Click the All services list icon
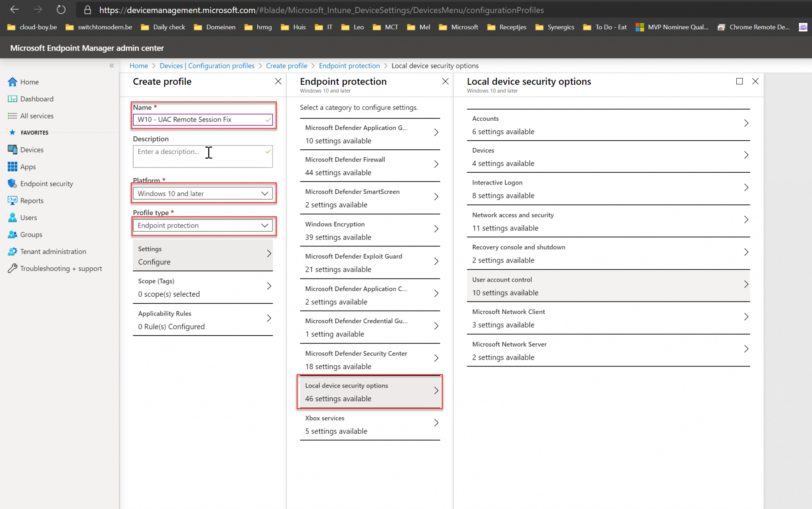This screenshot has height=509, width=812. tap(12, 116)
